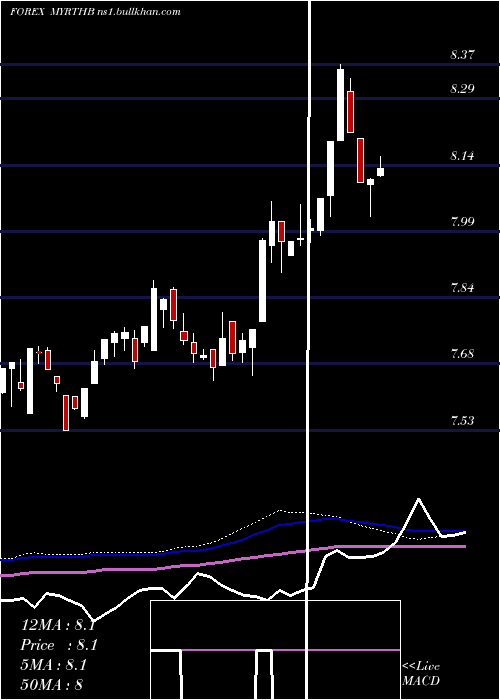Viewport: 500px width, 700px height.
Task: Click the 7.99 price level label
Action: (x=462, y=221)
